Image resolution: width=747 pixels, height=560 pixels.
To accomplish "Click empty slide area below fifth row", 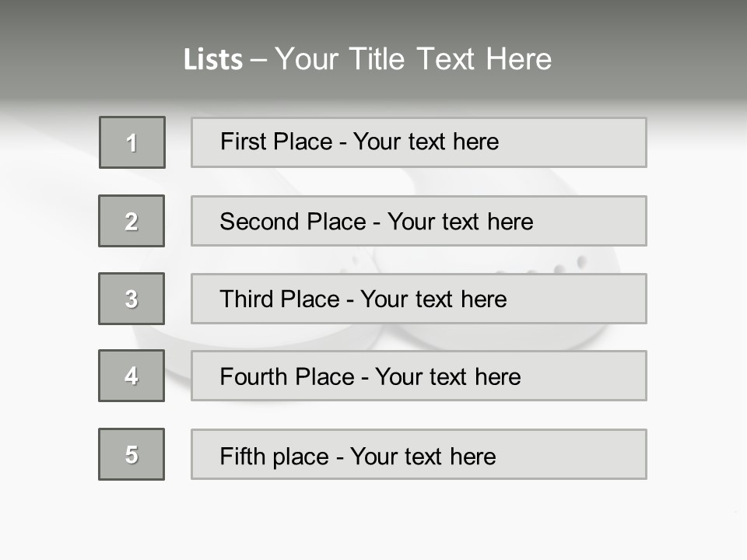I will [373, 517].
